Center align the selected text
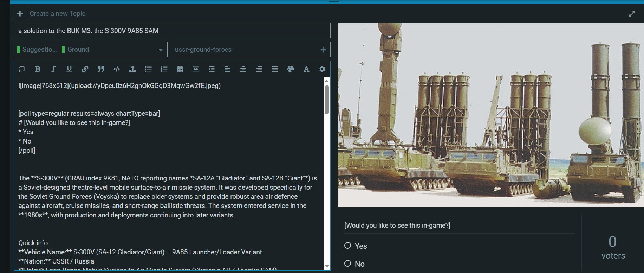This screenshot has width=644, height=273. tap(243, 69)
